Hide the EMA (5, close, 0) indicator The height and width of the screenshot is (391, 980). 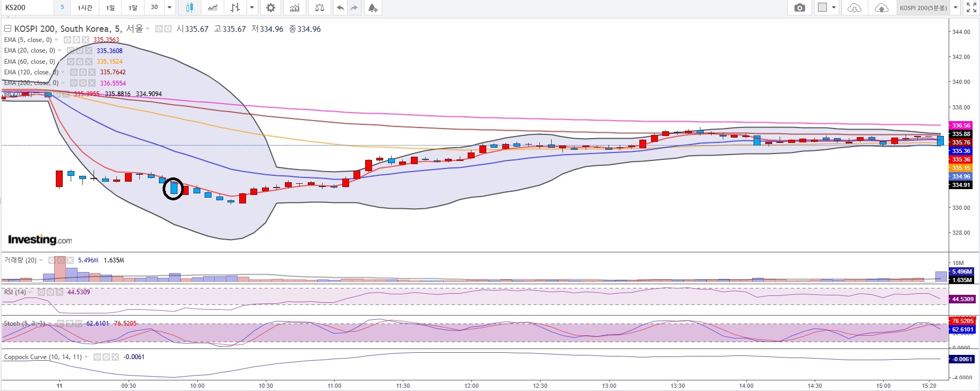click(x=67, y=40)
